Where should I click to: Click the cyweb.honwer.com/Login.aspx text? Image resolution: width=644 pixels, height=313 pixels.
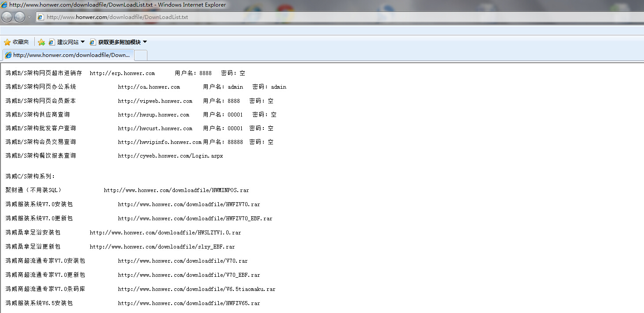click(170, 156)
